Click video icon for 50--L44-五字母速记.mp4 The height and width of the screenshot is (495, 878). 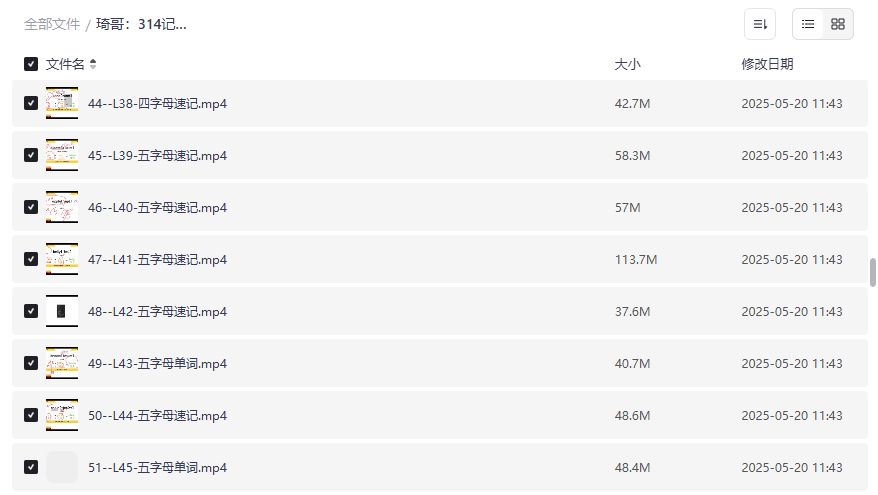coord(62,415)
